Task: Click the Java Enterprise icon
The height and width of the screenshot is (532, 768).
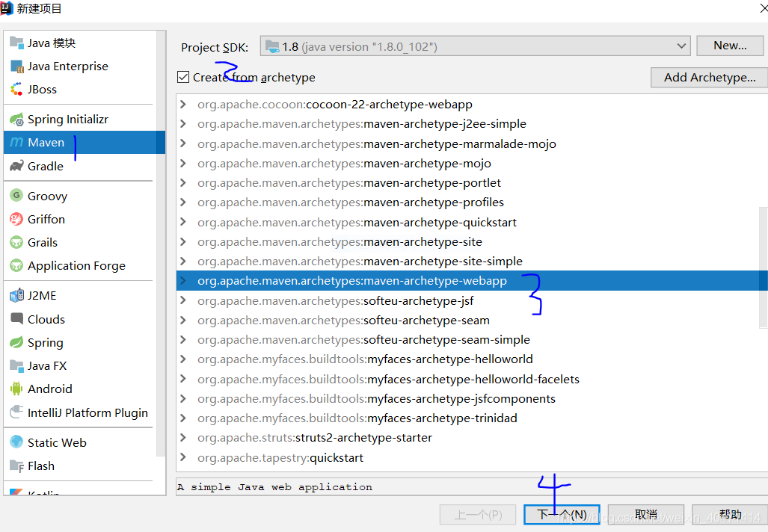Action: click(x=16, y=66)
